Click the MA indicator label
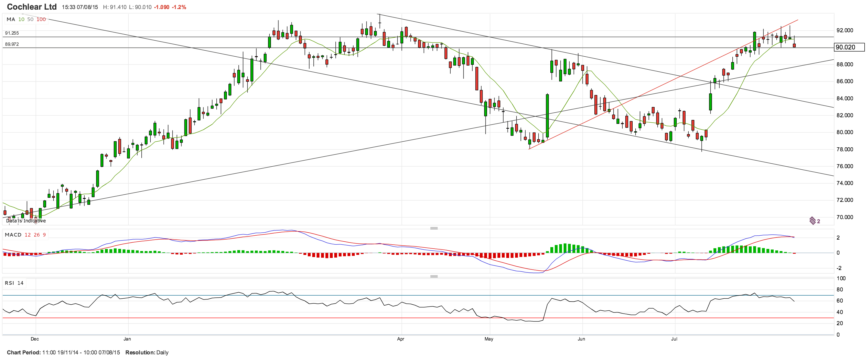 [11, 19]
